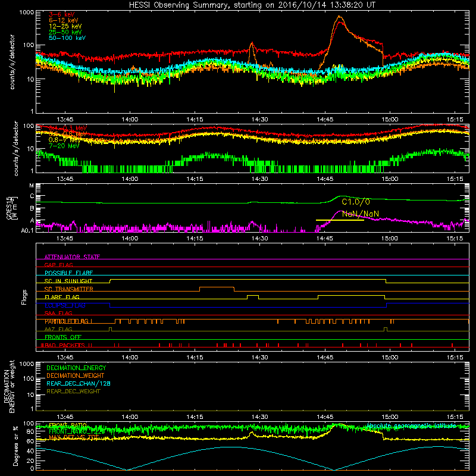Click the 'DECIMATION ENERGY or weight' axis label
This screenshot has width=476, height=476.
pyautogui.click(x=9, y=386)
